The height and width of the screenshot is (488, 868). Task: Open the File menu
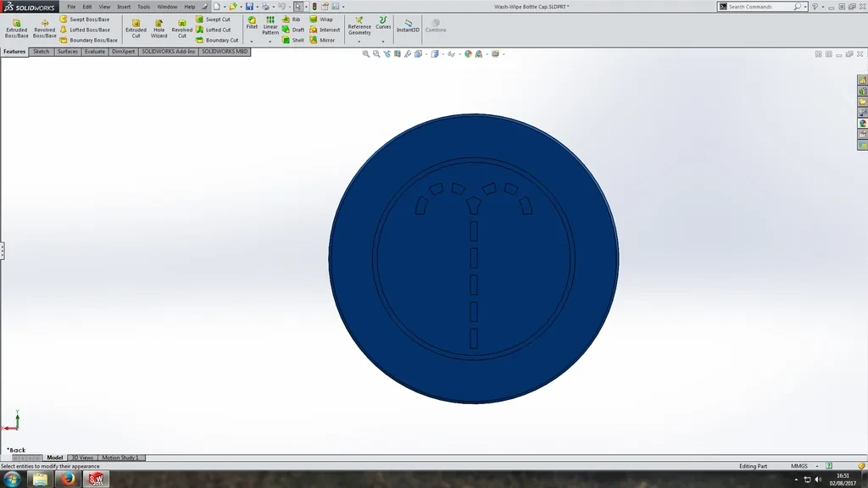pyautogui.click(x=71, y=7)
